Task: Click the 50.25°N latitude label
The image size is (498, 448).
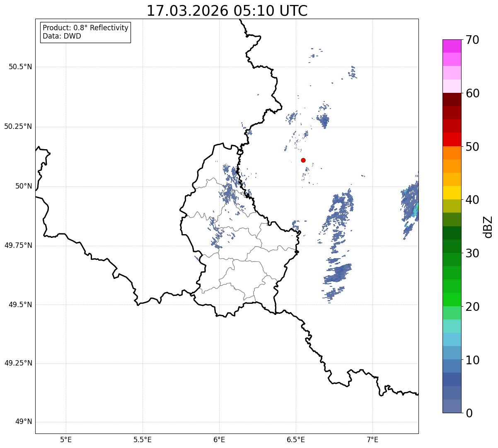Action: [x=18, y=126]
